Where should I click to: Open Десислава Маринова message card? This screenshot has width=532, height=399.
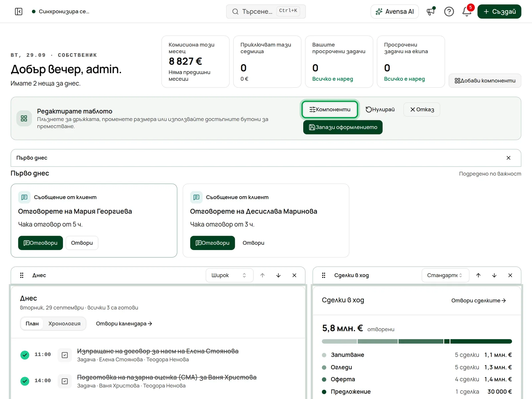click(253, 243)
